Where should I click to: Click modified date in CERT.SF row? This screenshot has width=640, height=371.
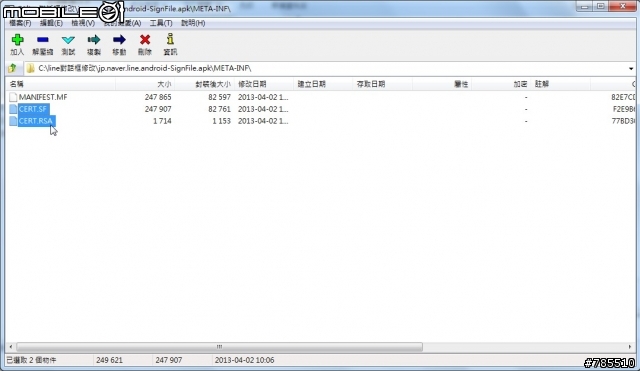[x=263, y=109]
